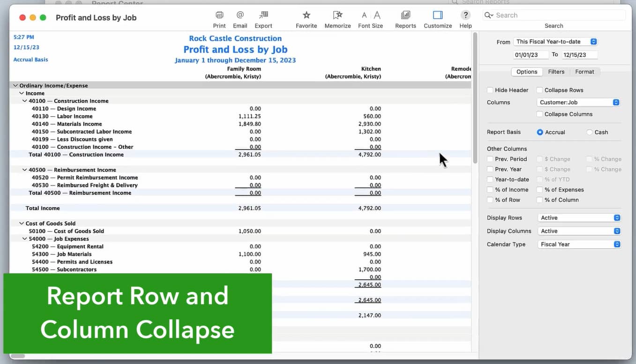
Task: Enable the Prev. Year column
Action: (x=490, y=169)
